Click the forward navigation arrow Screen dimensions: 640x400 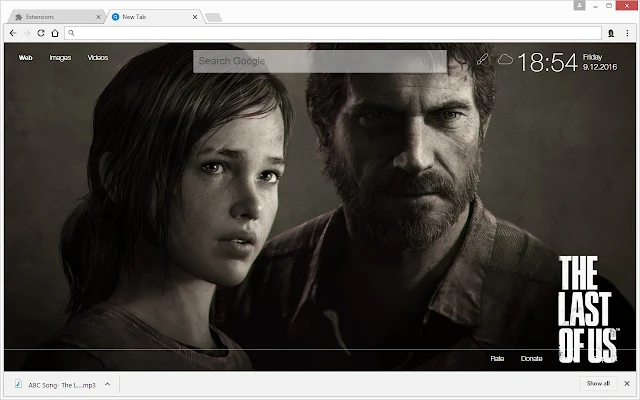(x=27, y=33)
